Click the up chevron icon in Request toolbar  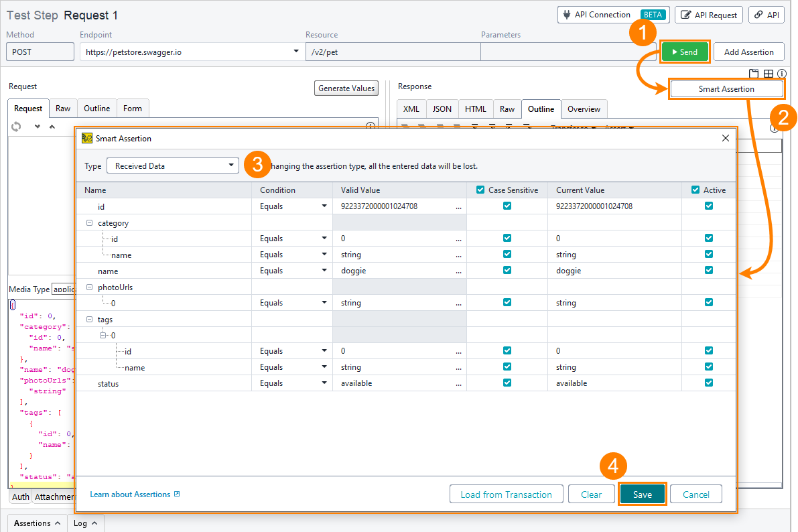tap(52, 127)
